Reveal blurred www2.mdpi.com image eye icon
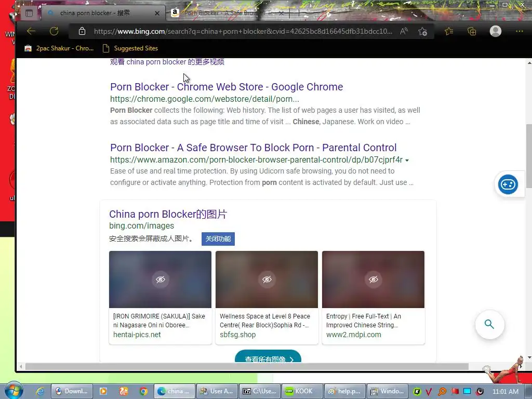The image size is (532, 399). pos(374,279)
